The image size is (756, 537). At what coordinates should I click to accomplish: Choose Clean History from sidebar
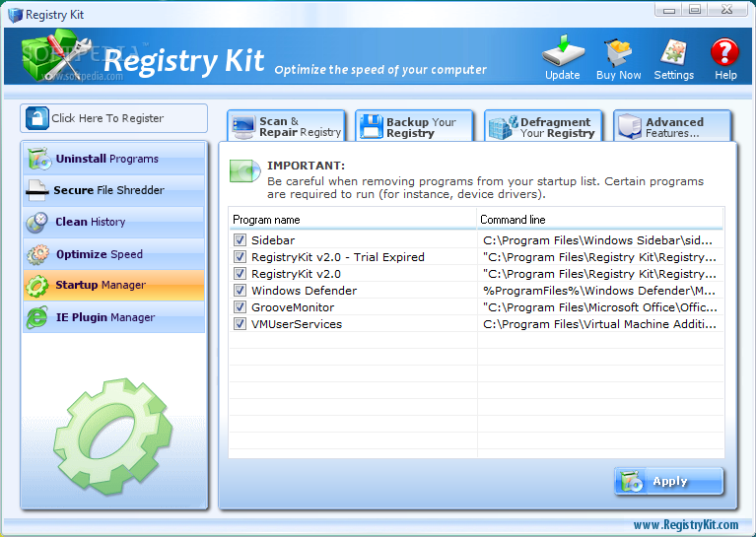(113, 223)
